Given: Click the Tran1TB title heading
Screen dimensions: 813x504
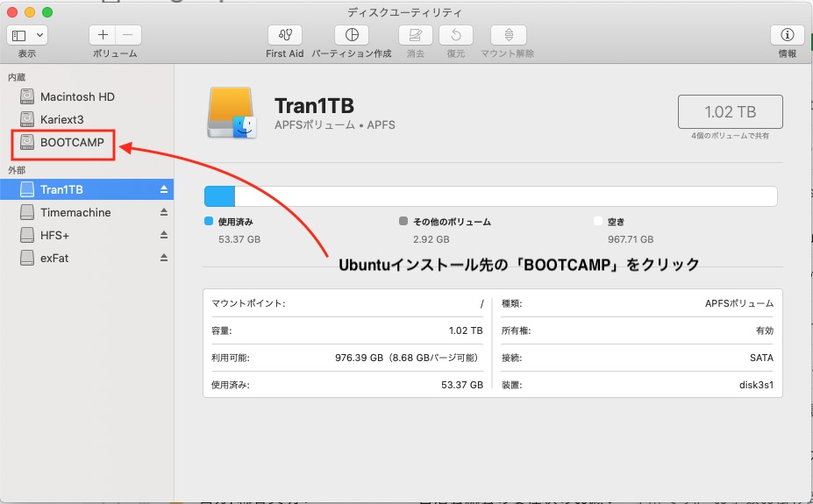Looking at the screenshot, I should click(x=314, y=106).
